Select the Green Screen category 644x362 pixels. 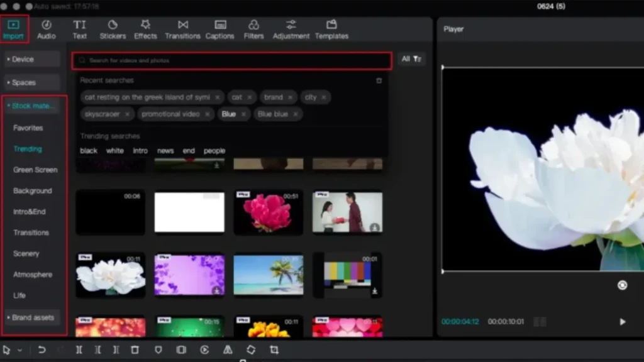coord(35,170)
